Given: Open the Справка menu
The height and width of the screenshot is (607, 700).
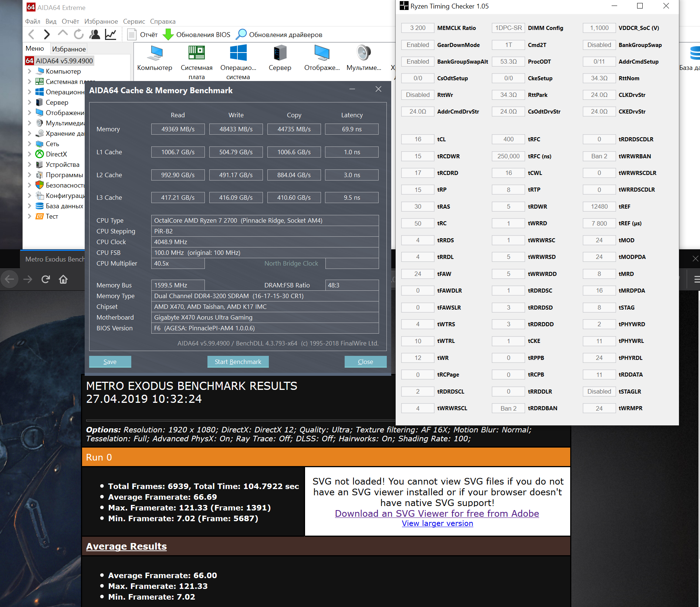Looking at the screenshot, I should point(163,21).
